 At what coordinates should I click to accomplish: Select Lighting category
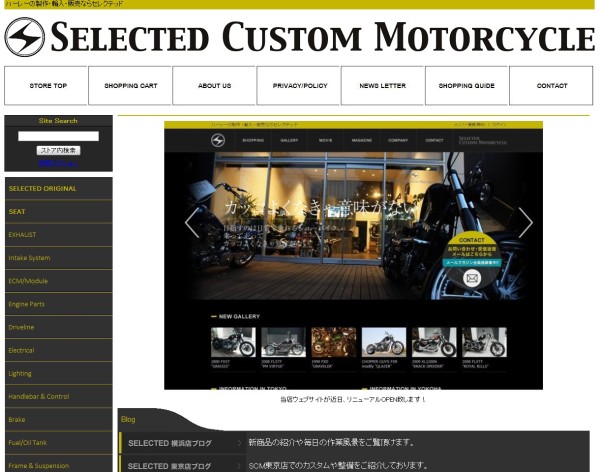59,373
